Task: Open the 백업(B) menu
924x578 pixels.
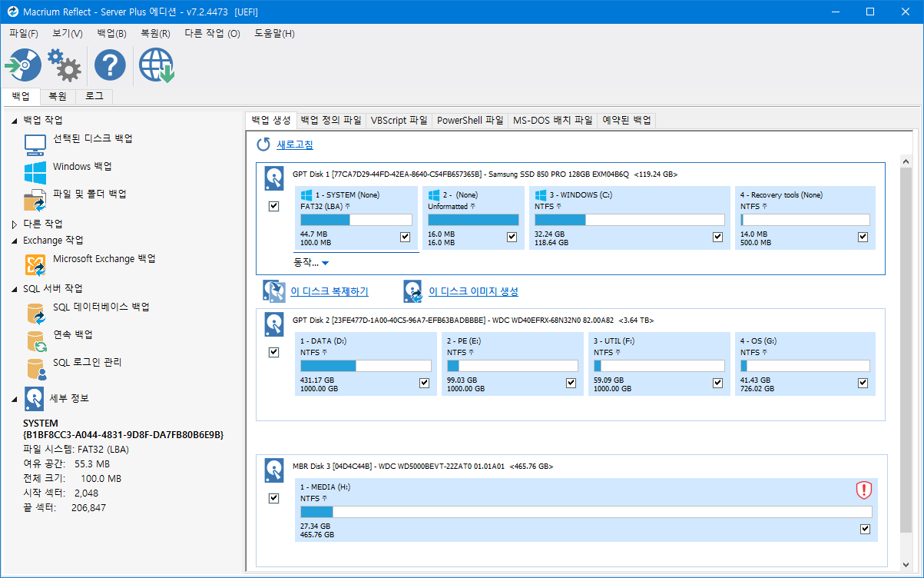Action: coord(112,33)
